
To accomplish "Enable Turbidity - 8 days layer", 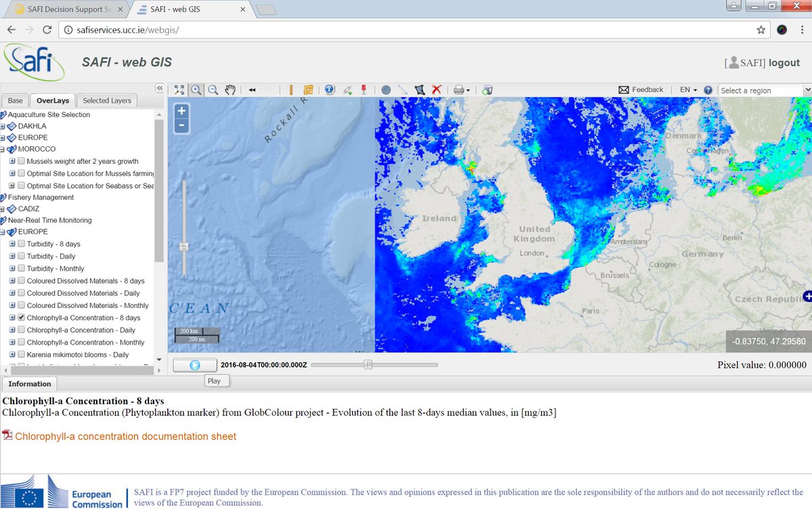I will pyautogui.click(x=22, y=244).
